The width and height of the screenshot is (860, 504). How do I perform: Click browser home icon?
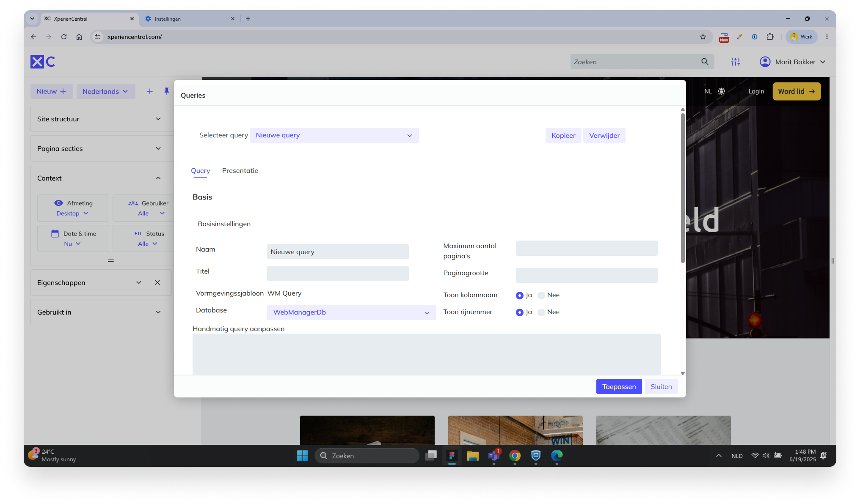tap(79, 37)
